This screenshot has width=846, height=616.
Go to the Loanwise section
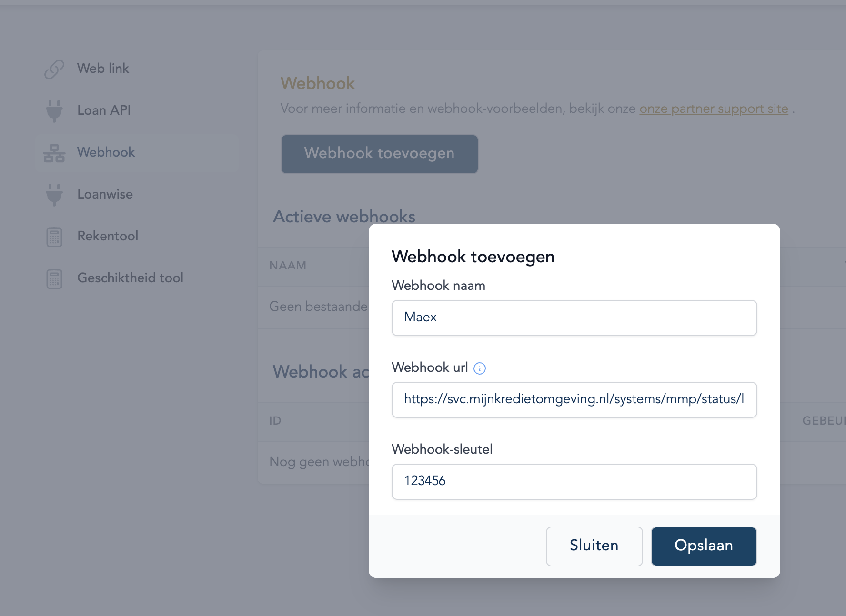(x=105, y=194)
